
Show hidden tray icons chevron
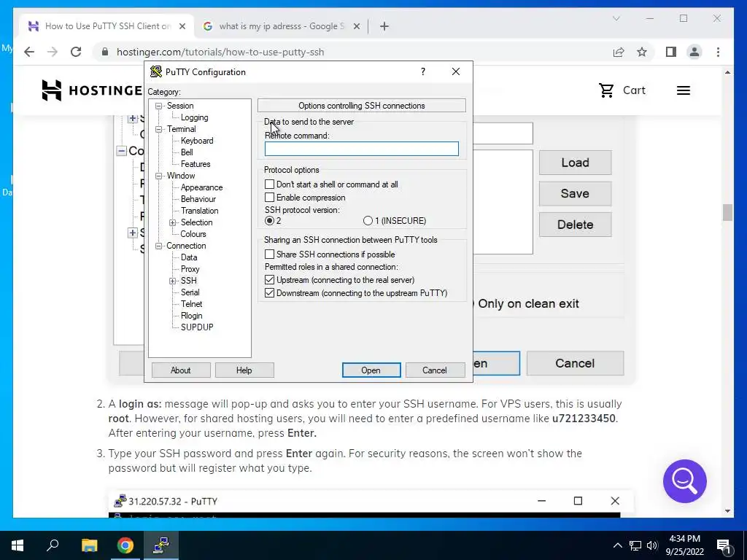tap(617, 545)
